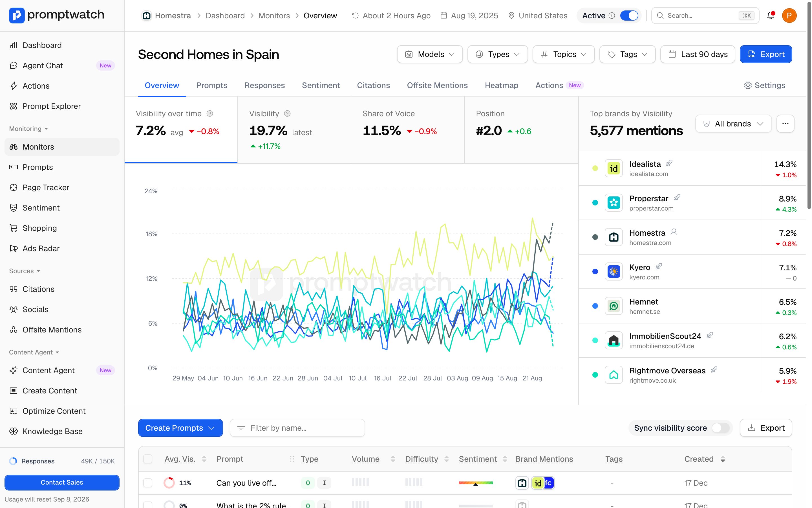The width and height of the screenshot is (812, 508).
Task: Open the All brands dropdown
Action: pos(734,124)
